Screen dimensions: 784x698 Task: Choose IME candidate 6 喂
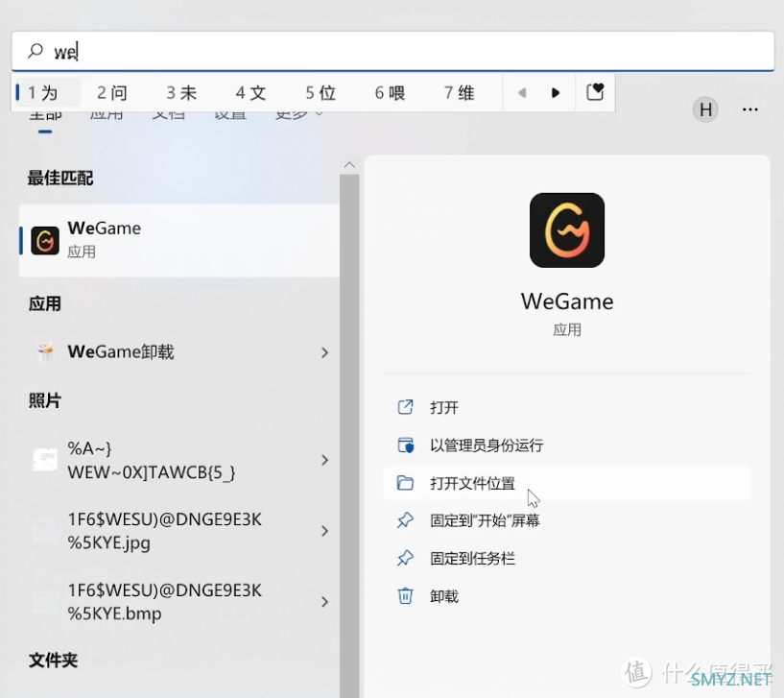pyautogui.click(x=390, y=93)
